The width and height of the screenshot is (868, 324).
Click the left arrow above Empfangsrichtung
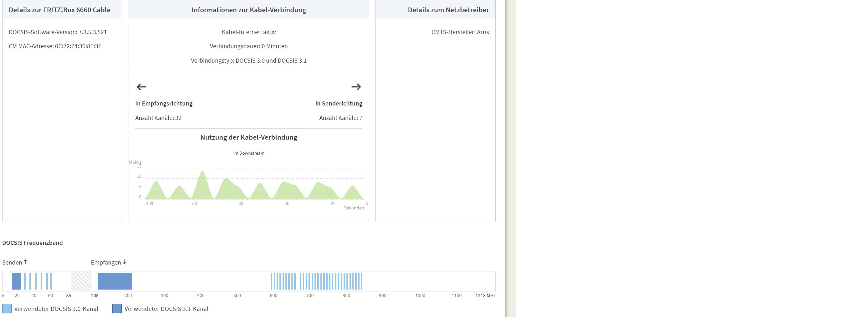pos(141,87)
